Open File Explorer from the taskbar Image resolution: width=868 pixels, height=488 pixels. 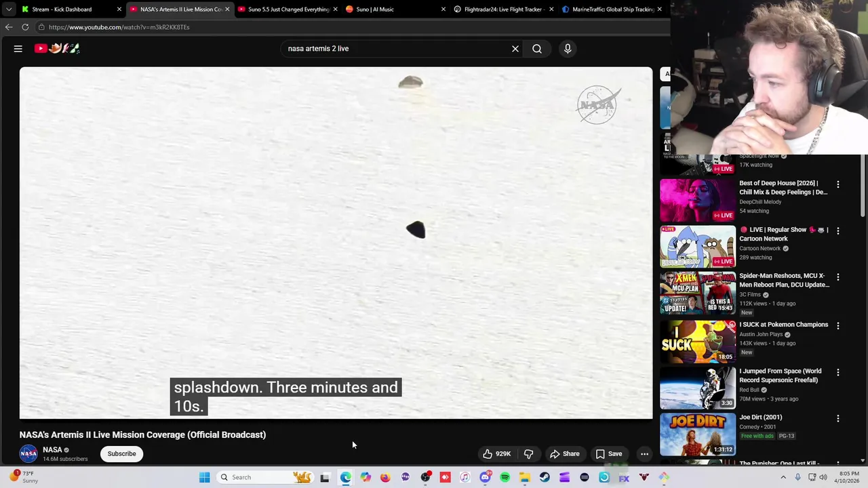pyautogui.click(x=525, y=477)
